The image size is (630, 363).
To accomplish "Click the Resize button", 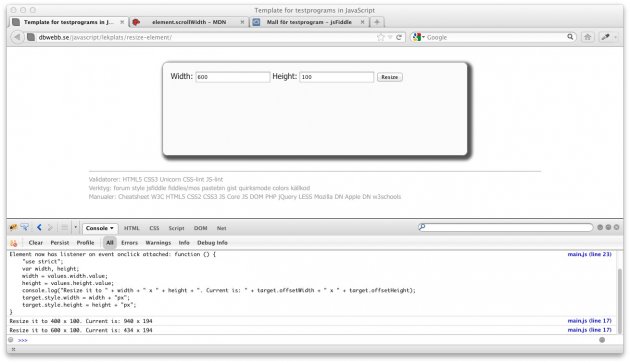I will click(389, 77).
